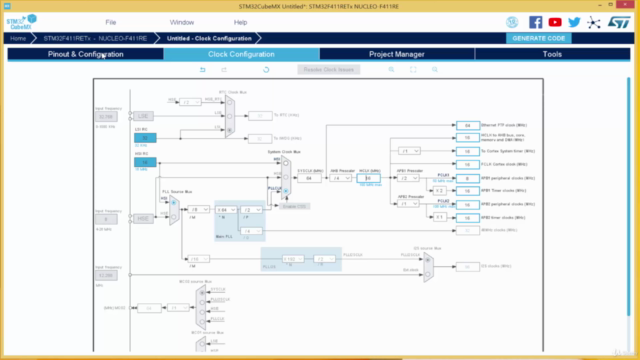640x360 pixels.
Task: Select PLLCLK in MCO2 source Mux
Action: [x=202, y=322]
